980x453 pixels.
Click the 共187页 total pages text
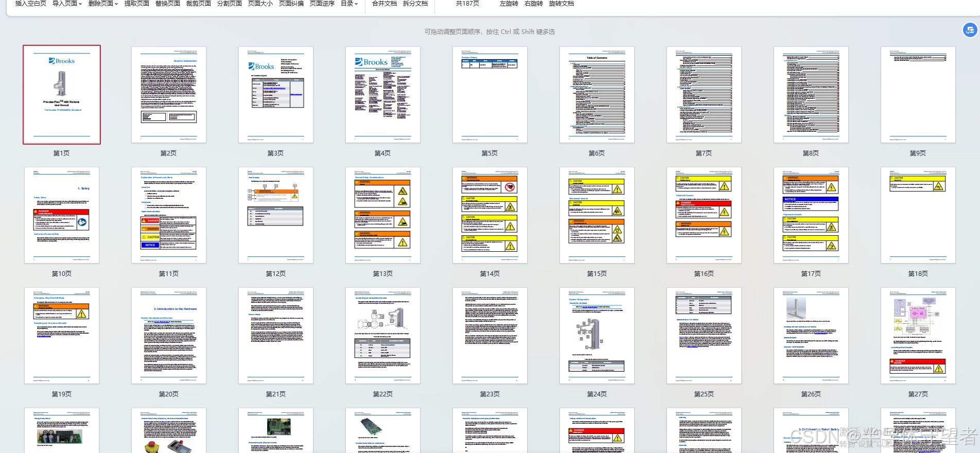467,4
